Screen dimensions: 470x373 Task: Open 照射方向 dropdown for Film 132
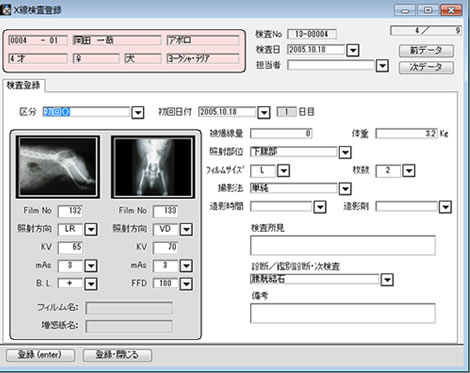coord(91,229)
